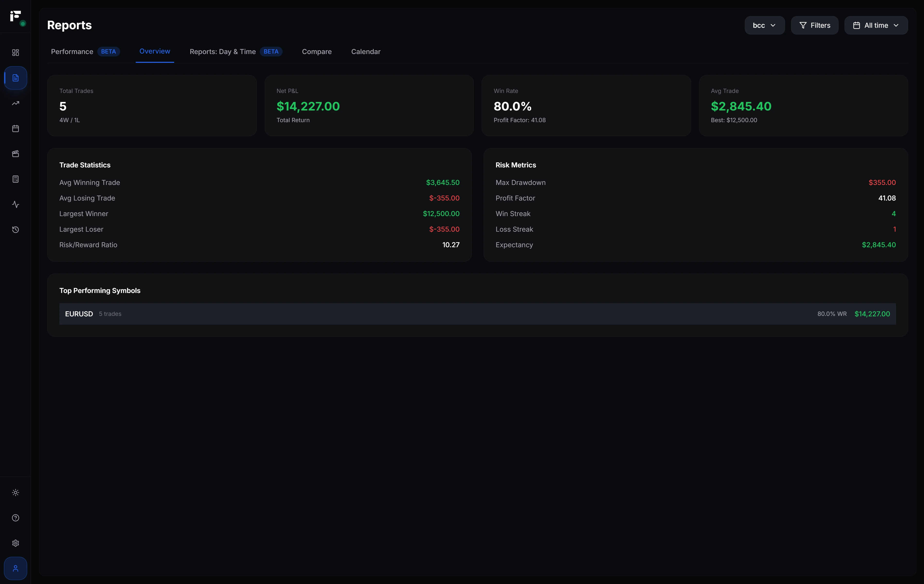The width and height of the screenshot is (924, 584).
Task: Click the app logo at top left
Action: pos(15,16)
